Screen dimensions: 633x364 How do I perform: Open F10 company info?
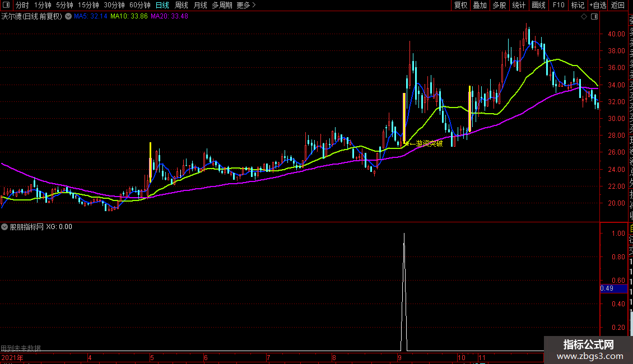tap(558, 5)
